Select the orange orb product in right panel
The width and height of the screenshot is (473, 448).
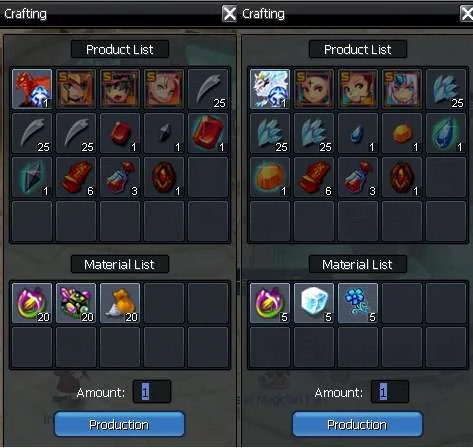coord(402,133)
